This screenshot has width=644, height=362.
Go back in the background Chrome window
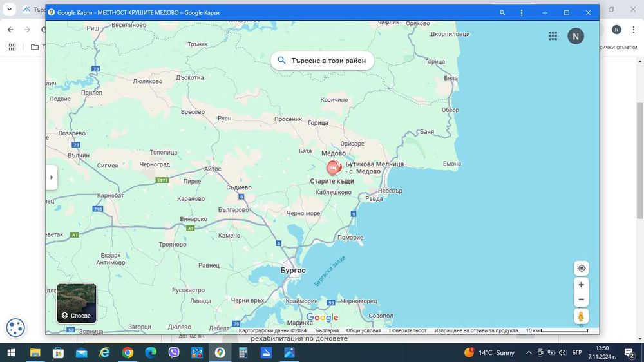coord(11,30)
